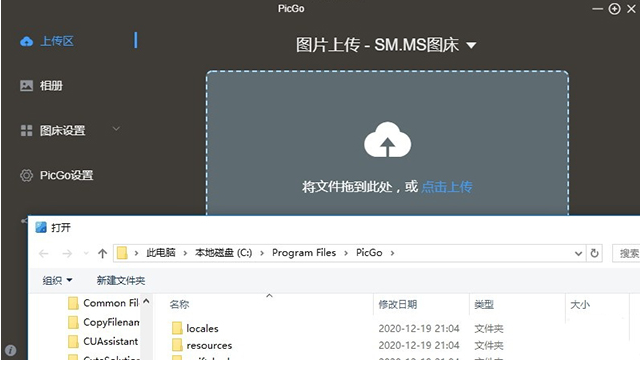Click the folder icon in address bar
Viewport: 640px width, 378px height.
122,253
